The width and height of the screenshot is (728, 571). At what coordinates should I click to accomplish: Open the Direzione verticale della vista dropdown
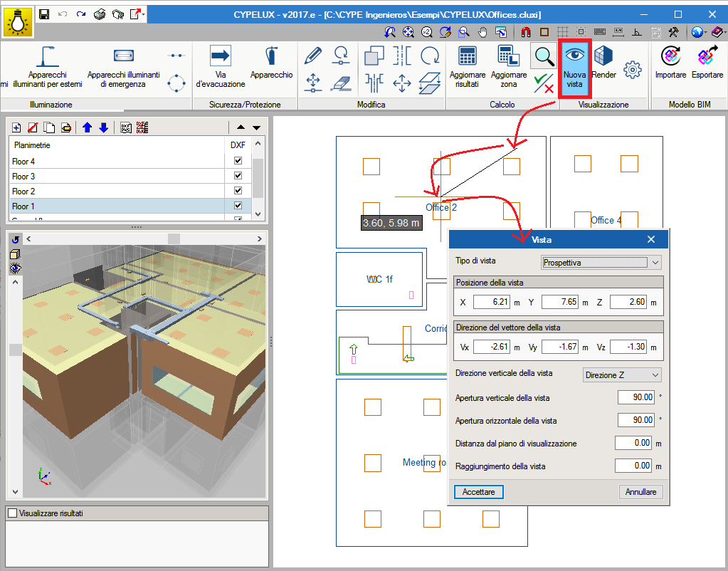(x=622, y=375)
